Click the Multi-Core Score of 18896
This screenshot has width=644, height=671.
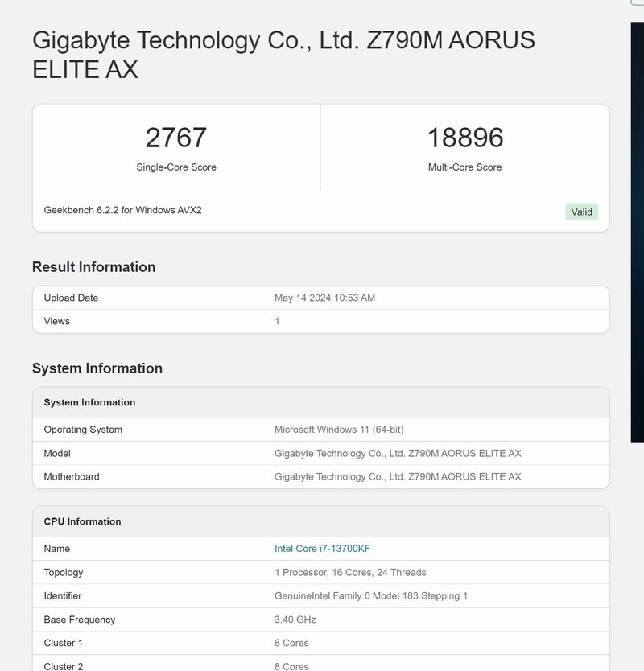(465, 138)
